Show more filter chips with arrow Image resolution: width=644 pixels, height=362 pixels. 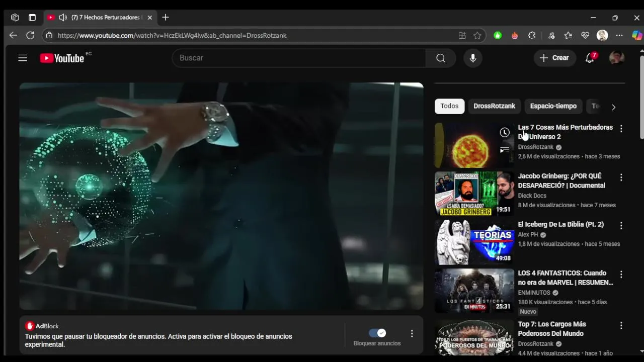tap(613, 107)
